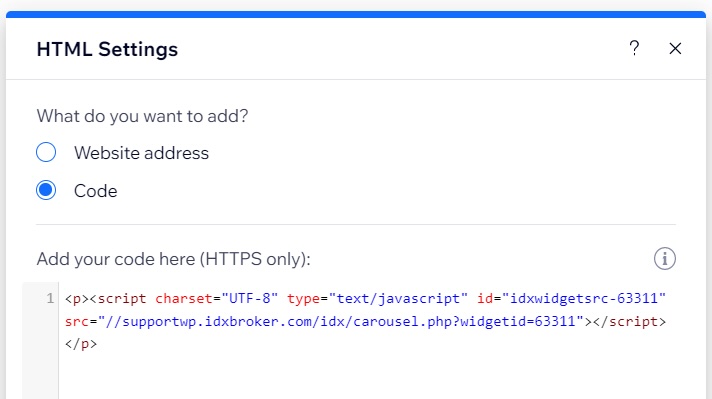Screen dimensions: 712x399
Task: Select the Website address radio button
Action: (x=46, y=152)
